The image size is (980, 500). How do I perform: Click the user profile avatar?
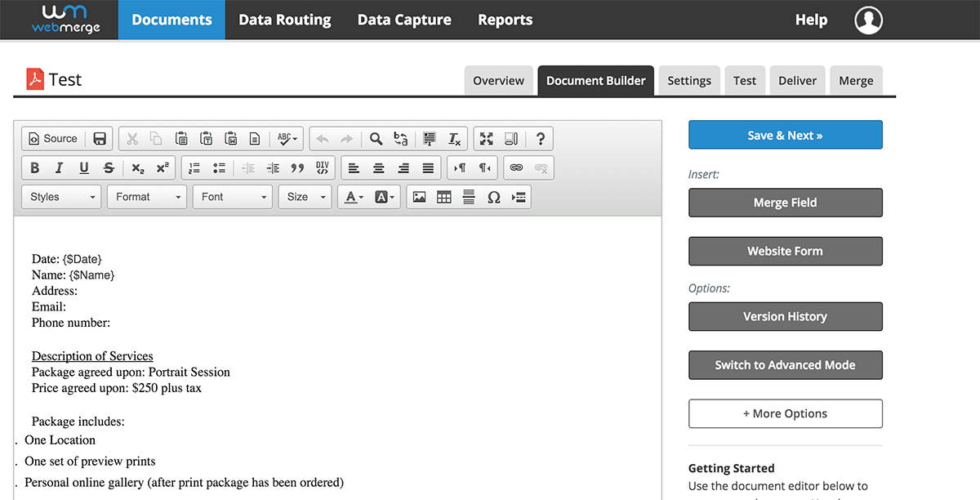[x=869, y=20]
